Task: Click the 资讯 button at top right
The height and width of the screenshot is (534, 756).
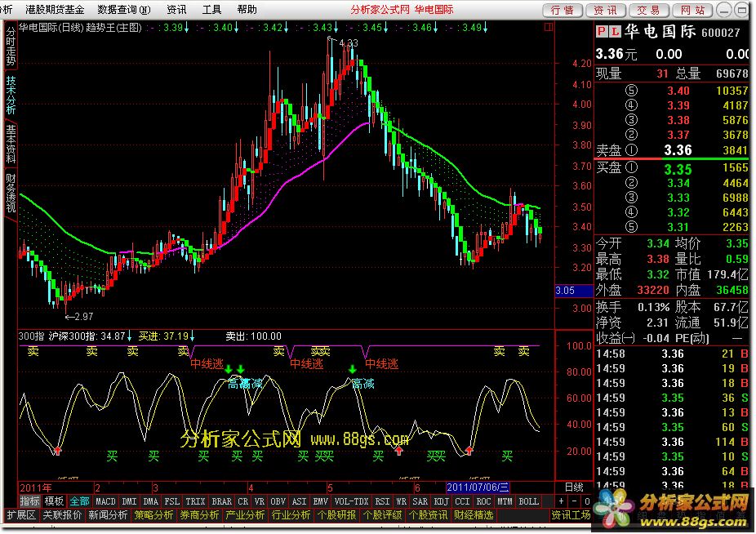Action: pyautogui.click(x=606, y=10)
